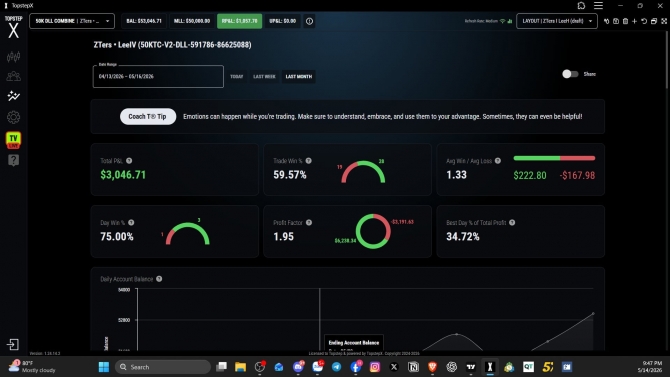Screen dimensions: 670x377
Task: Add a new layout with plus icon
Action: click(635, 21)
